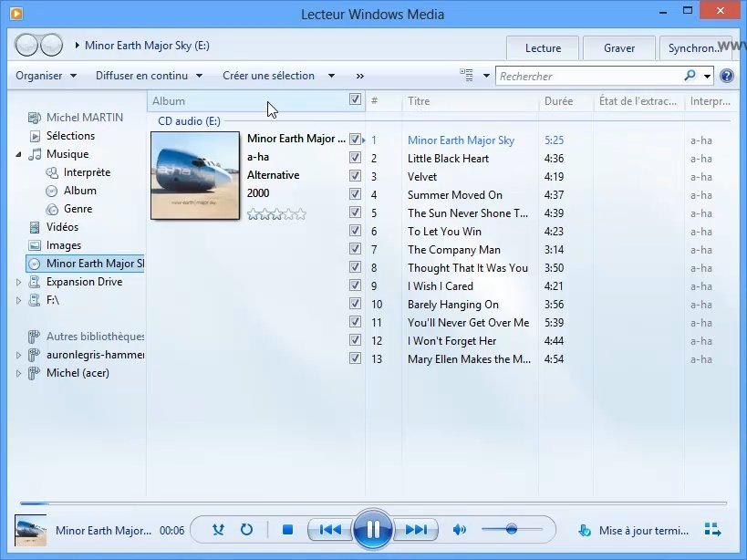Switch to Now Playing view icon
The height and width of the screenshot is (560, 747).
[x=713, y=530]
